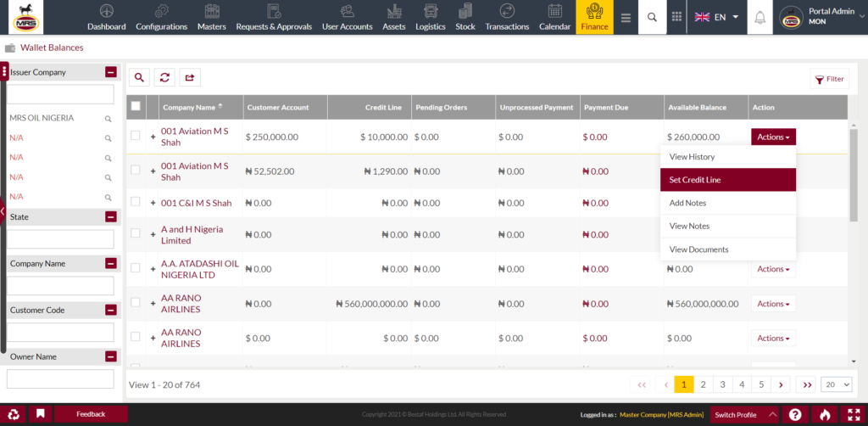Open the page size 20 dropdown

coord(837,384)
